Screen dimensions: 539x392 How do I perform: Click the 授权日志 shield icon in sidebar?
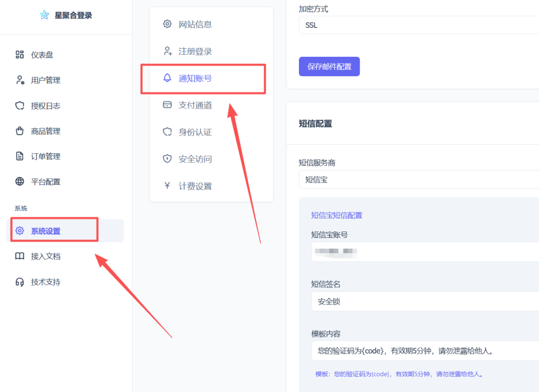(19, 106)
